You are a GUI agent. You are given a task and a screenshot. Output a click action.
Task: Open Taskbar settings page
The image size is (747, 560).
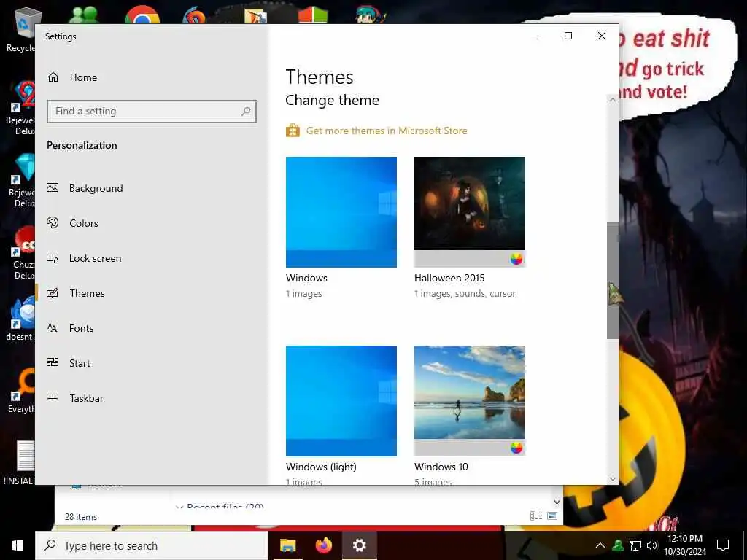tap(86, 398)
